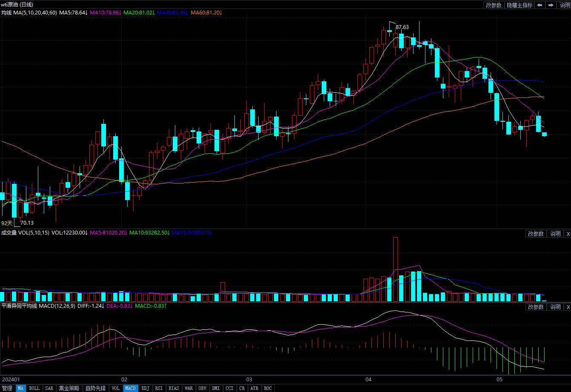Screen dimensions: 571x392
Task: Switch to the OBV indicator tab
Action: [x=202, y=388]
